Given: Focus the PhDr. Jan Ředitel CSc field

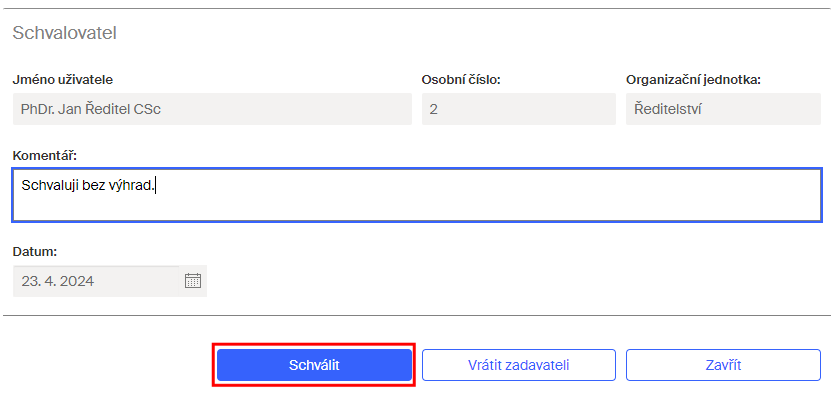Looking at the screenshot, I should (212, 109).
